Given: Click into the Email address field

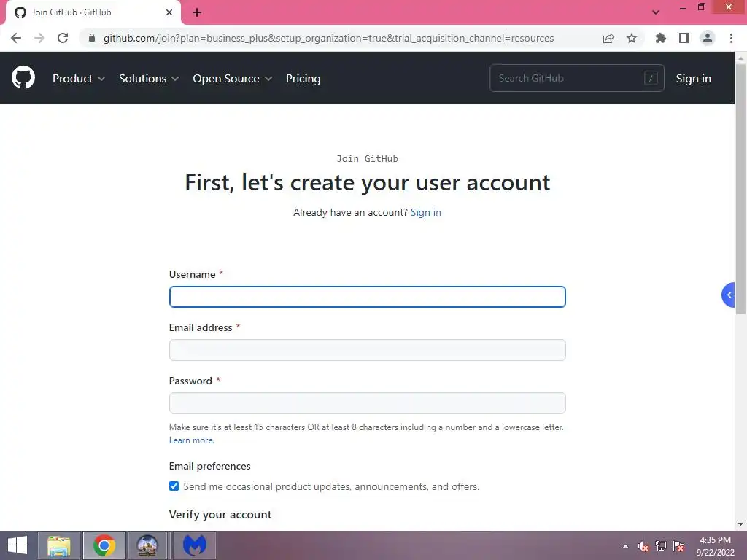Looking at the screenshot, I should tap(368, 350).
